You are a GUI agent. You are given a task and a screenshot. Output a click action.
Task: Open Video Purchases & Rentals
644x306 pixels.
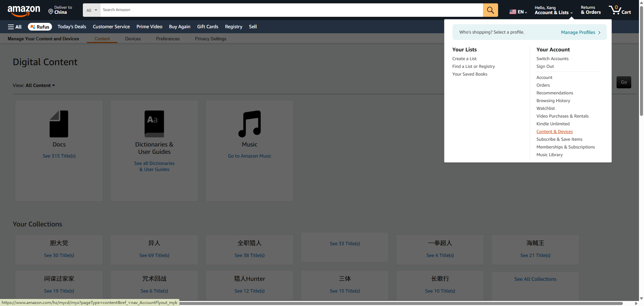pyautogui.click(x=562, y=116)
